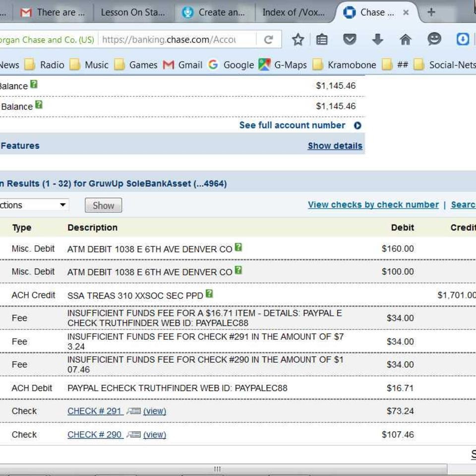Screen dimensions: 476x476
Task: Open the Gmail bookmark
Action: point(182,64)
